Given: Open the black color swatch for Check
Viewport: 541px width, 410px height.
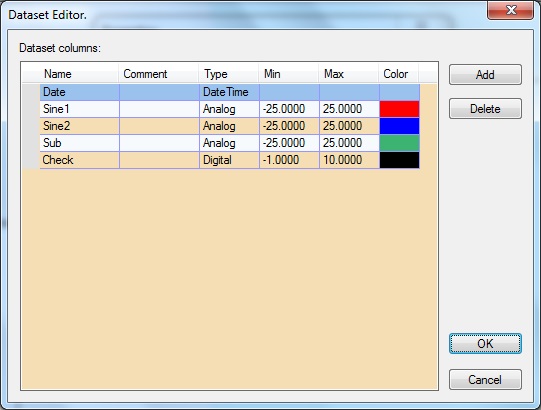Looking at the screenshot, I should click(x=400, y=160).
